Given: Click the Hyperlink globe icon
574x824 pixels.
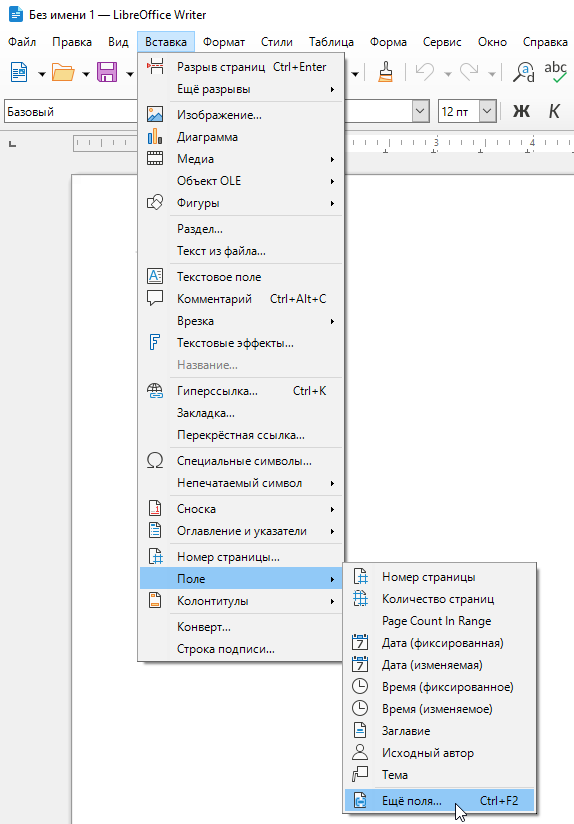Looking at the screenshot, I should [155, 391].
